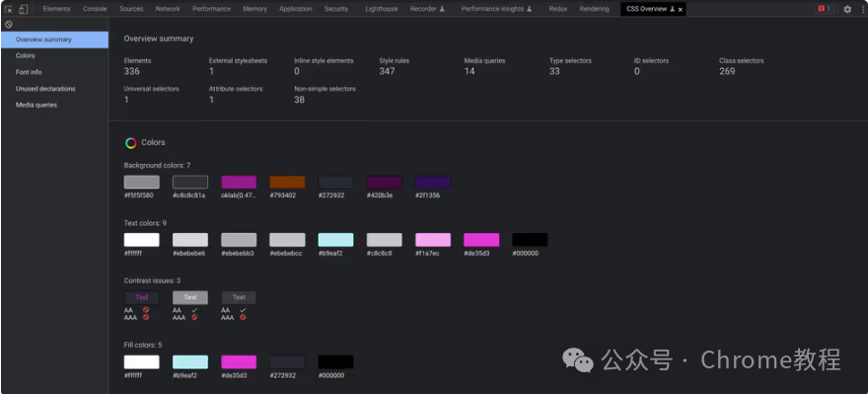868x394 pixels.
Task: Open the third dark contrast issue sample
Action: (239, 297)
